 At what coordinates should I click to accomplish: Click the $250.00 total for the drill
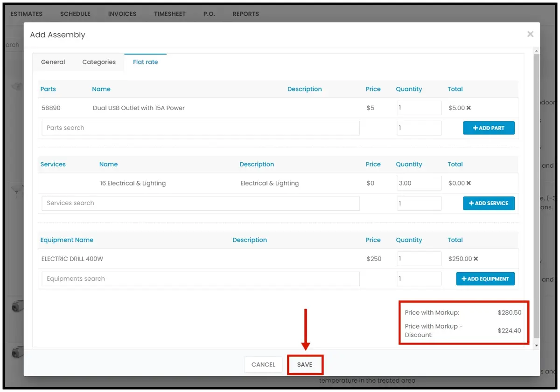[460, 259]
